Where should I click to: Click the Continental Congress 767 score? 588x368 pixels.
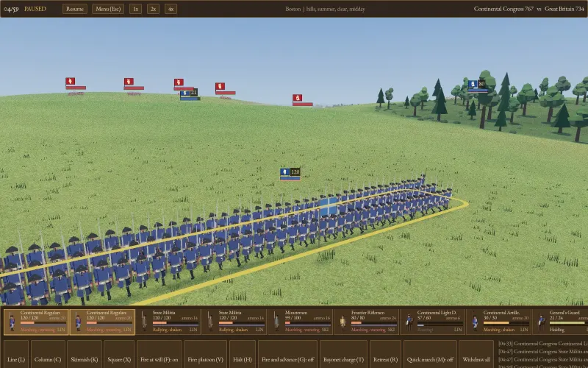(x=503, y=9)
